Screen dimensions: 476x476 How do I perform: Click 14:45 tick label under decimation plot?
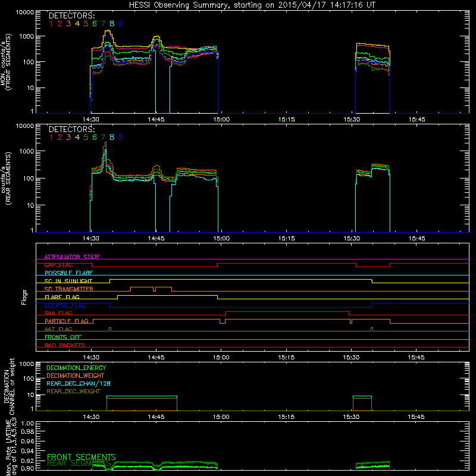pos(156,417)
